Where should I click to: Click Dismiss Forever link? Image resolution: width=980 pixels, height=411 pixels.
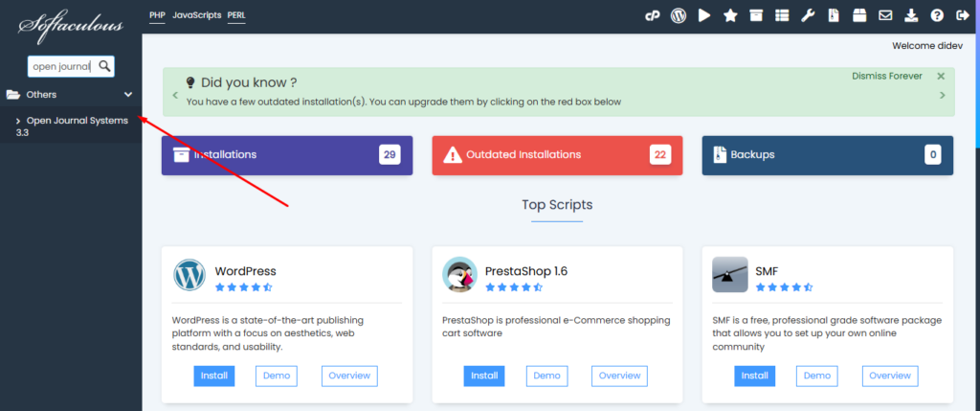[x=887, y=76]
